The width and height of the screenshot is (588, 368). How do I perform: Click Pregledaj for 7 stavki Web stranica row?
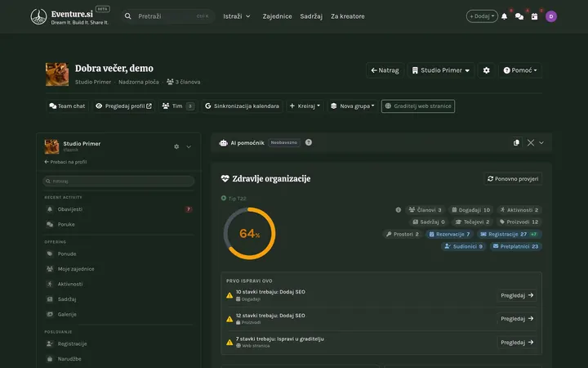coord(517,343)
